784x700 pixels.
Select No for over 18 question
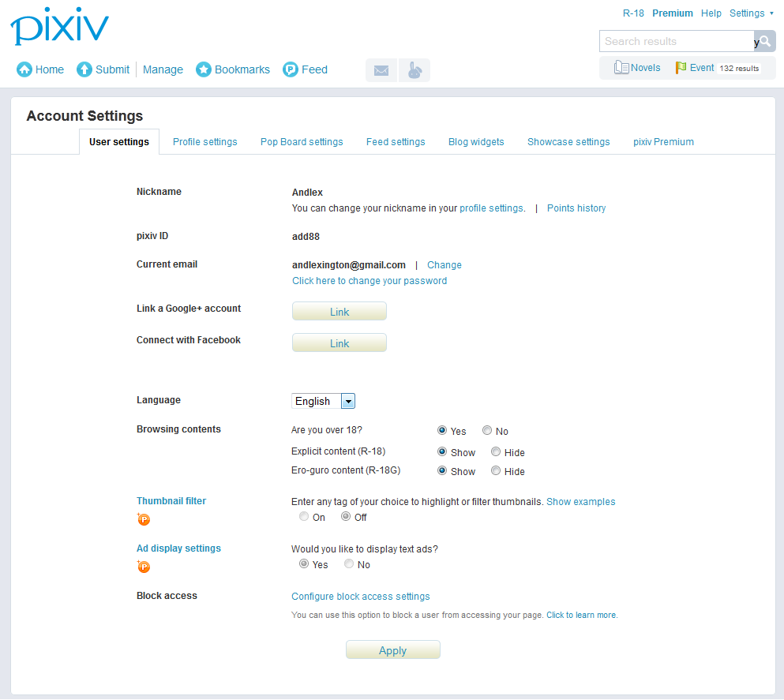487,431
